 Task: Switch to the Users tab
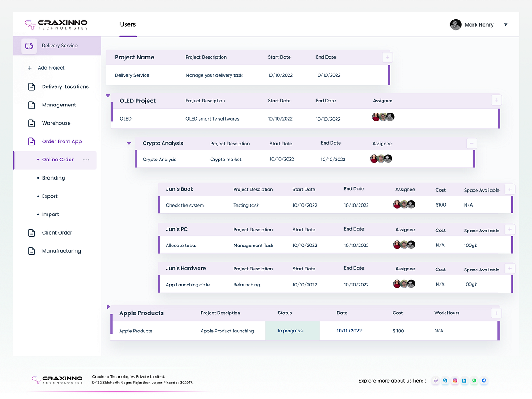tap(128, 25)
